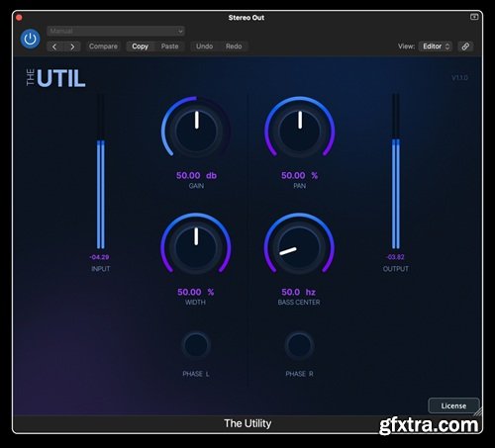
Task: Click the Compare button
Action: pos(103,46)
